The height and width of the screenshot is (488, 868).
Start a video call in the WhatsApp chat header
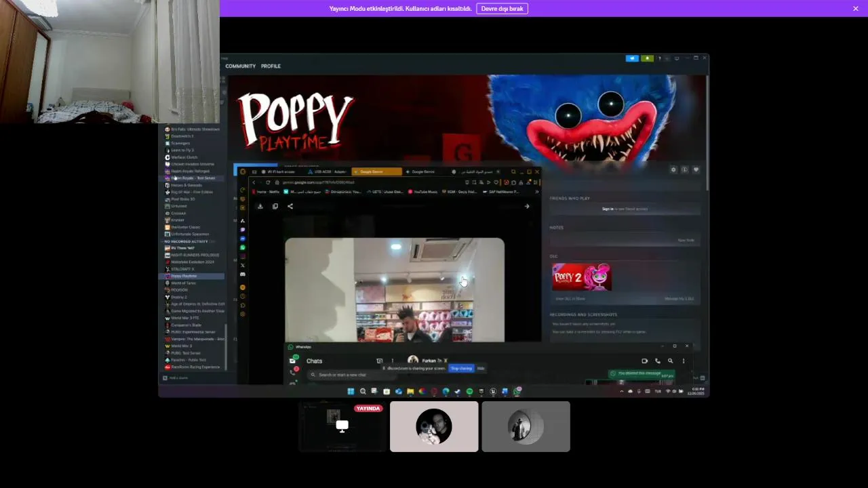click(x=644, y=361)
